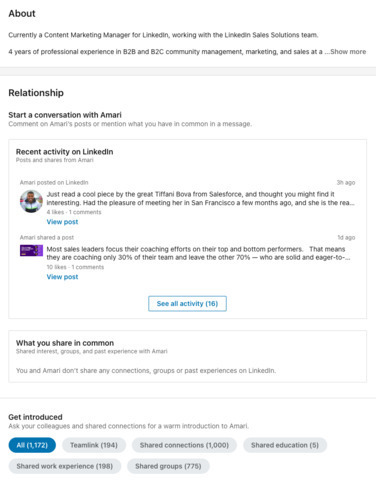The image size is (376, 480).
Task: Filter by Shared education (5)
Action: [x=285, y=445]
